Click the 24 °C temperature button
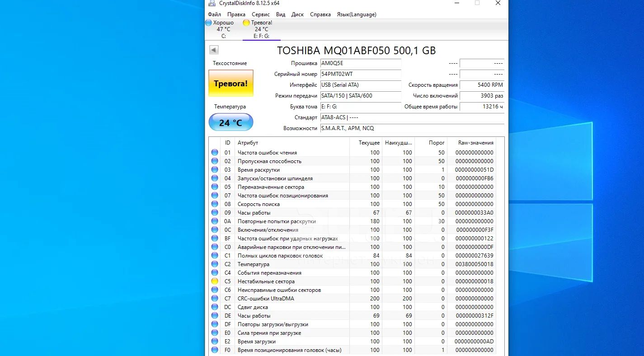 [231, 122]
